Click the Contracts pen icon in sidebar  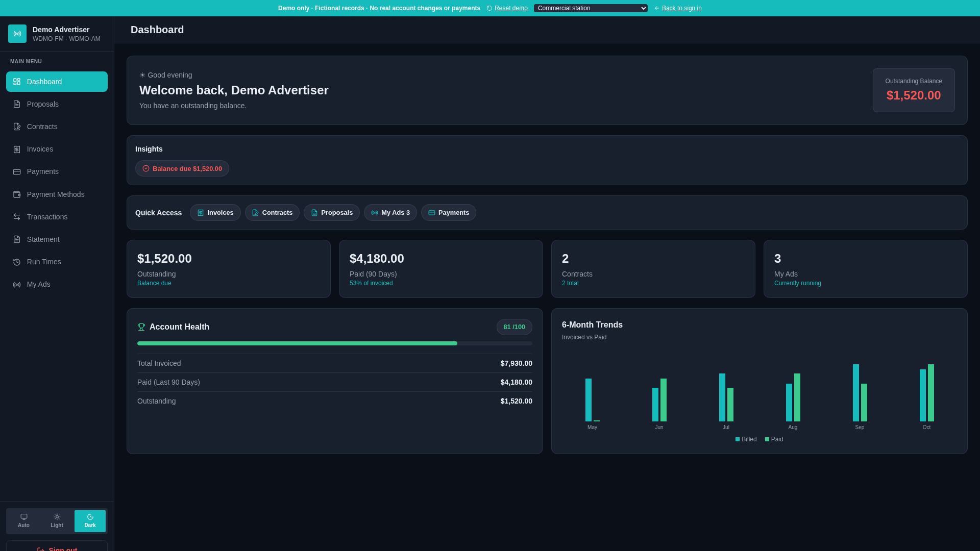pos(17,127)
